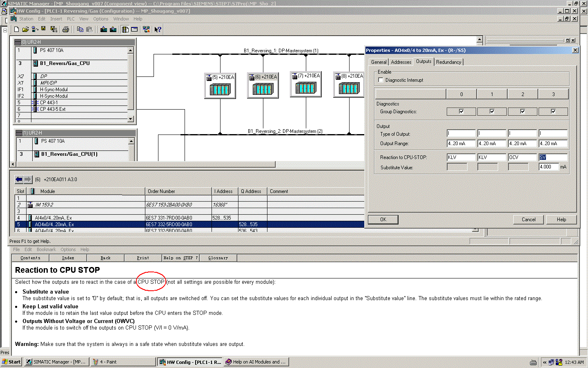Toggle Group Diagnostics checkbox for channel 0
588x368 pixels.
coord(461,112)
